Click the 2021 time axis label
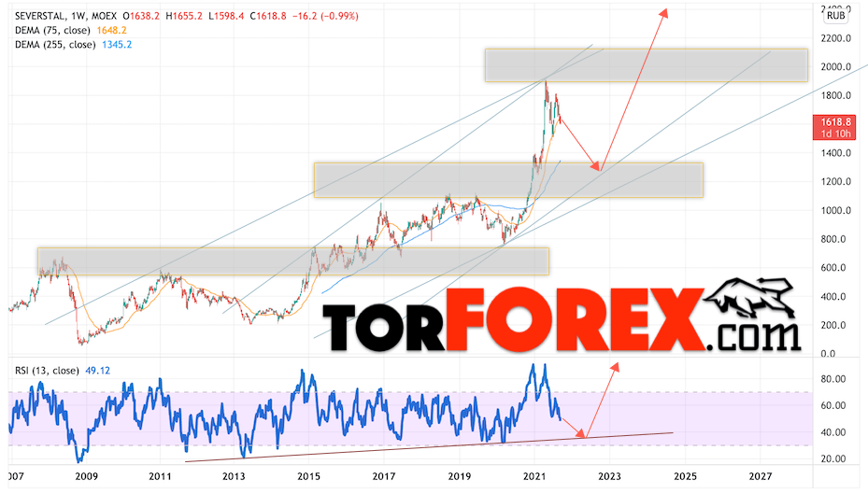 pos(534,476)
